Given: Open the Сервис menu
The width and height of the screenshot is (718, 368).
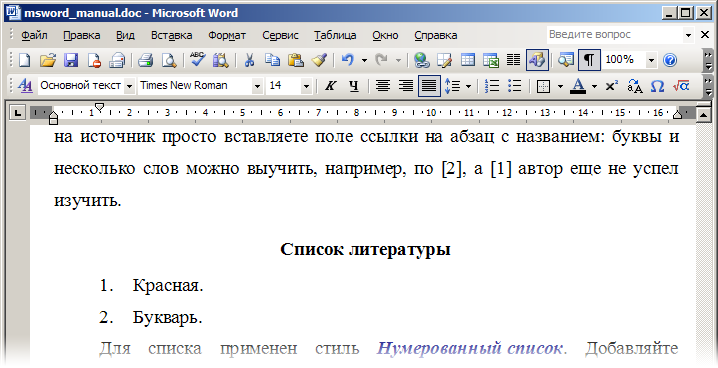Looking at the screenshot, I should click(x=280, y=35).
